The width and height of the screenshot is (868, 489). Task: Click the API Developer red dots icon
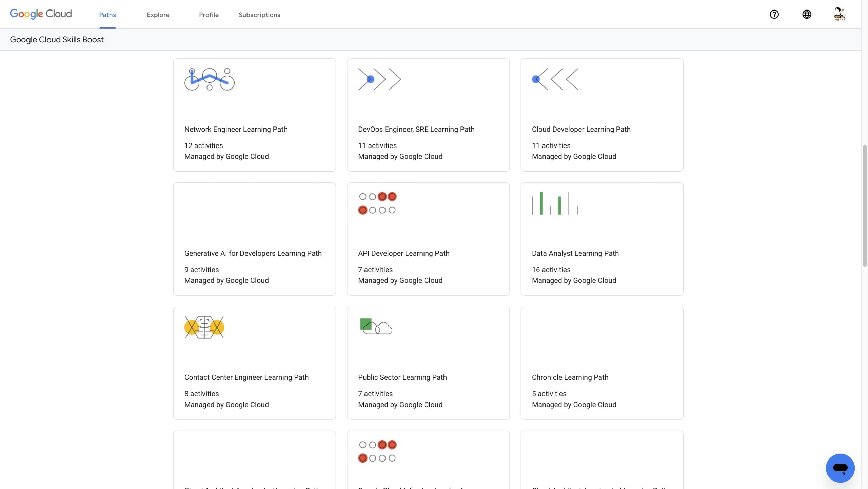(377, 203)
